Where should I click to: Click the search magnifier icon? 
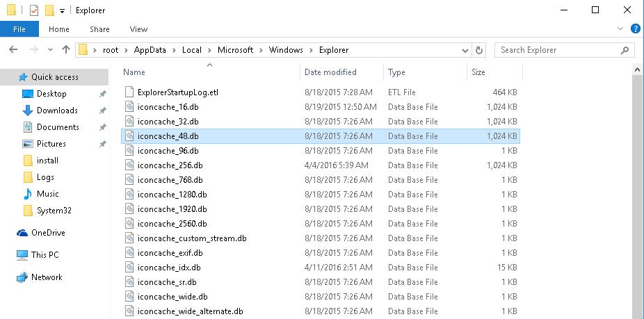(x=626, y=50)
